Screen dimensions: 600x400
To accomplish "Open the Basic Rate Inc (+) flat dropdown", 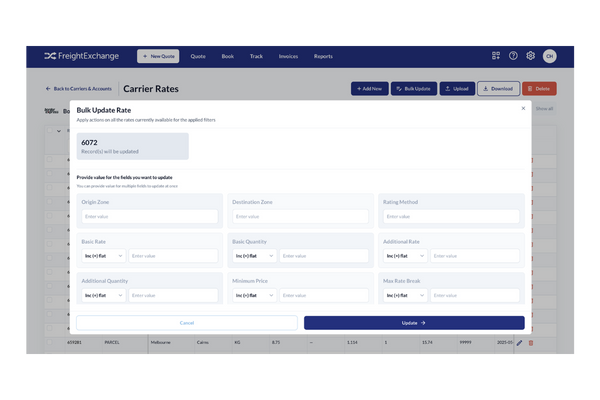I will 103,256.
